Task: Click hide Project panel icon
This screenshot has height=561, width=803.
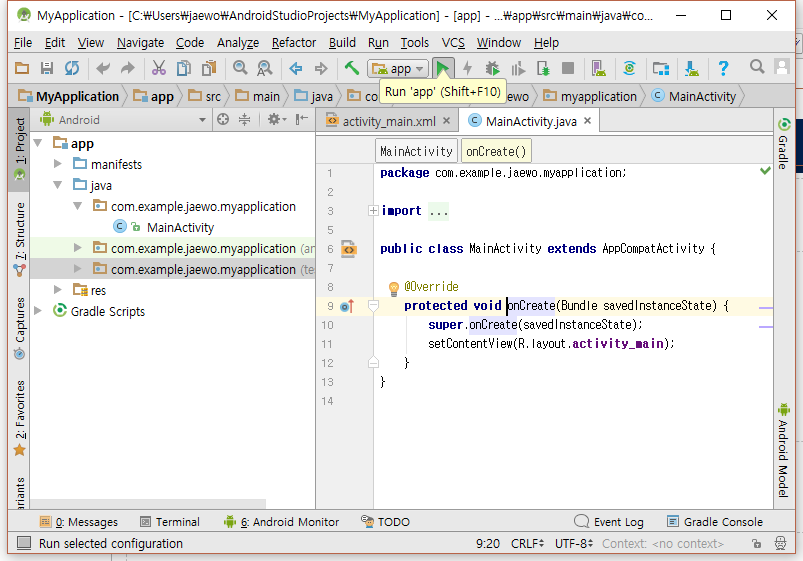Action: click(x=302, y=119)
